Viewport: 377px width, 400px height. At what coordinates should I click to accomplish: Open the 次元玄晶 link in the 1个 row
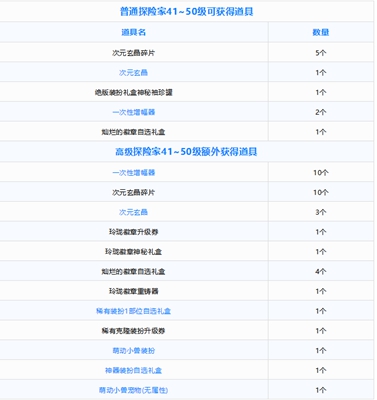[x=133, y=72]
